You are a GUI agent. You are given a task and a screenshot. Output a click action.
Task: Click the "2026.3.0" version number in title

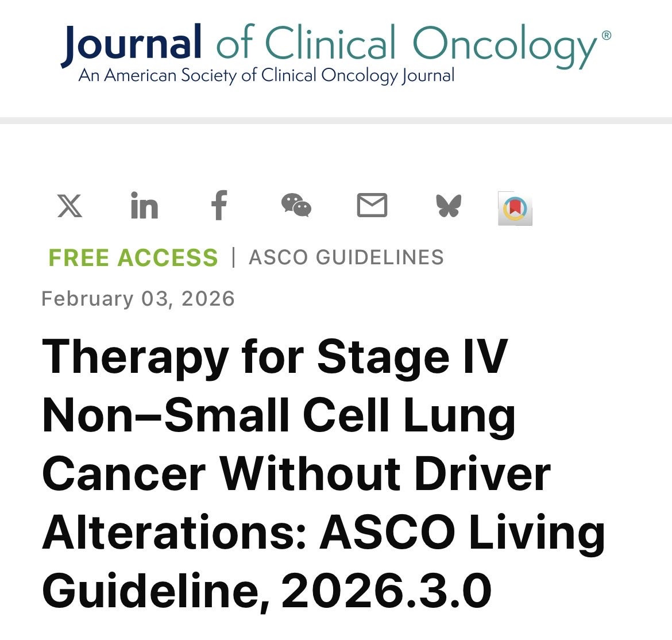[x=386, y=591]
